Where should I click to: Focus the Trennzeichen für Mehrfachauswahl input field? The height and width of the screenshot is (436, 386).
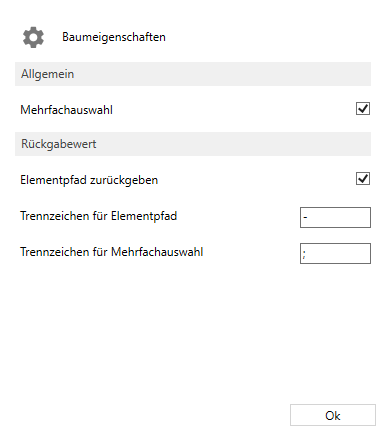pos(335,253)
